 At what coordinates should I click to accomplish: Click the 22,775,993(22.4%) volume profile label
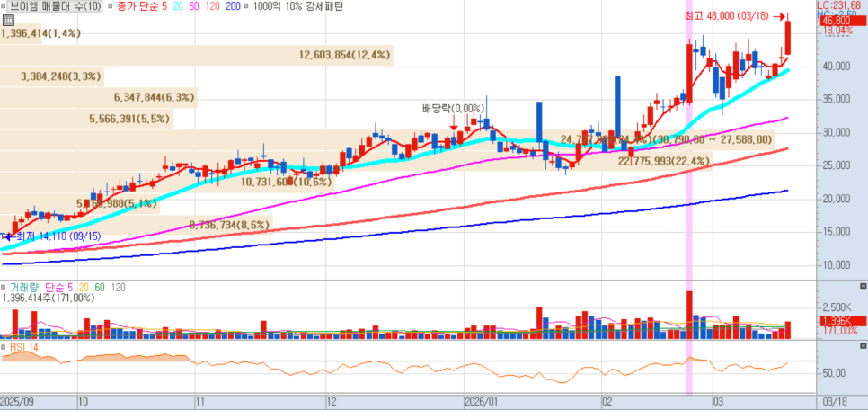pos(664,161)
